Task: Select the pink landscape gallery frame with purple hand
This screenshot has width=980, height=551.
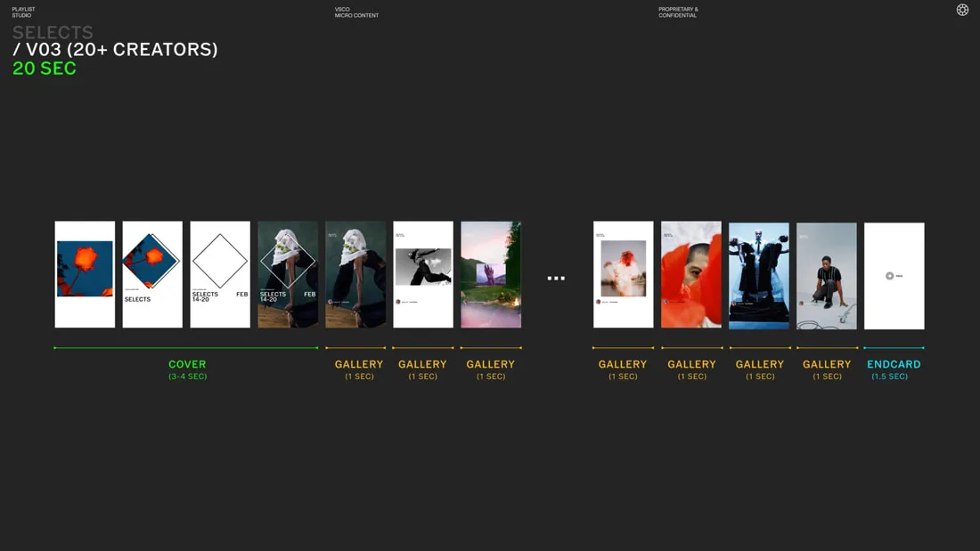Action: [x=491, y=274]
